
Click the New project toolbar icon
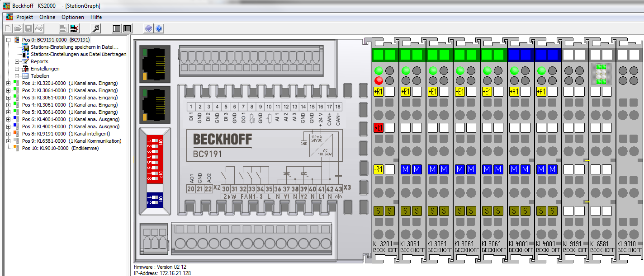point(8,28)
